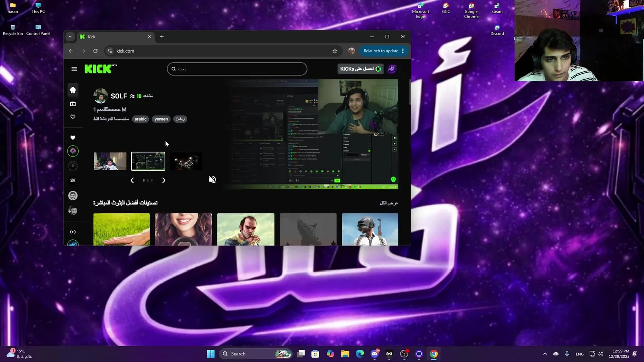The width and height of the screenshot is (644, 362).
Task: Open OBS Studio from taskbar
Action: 404,354
